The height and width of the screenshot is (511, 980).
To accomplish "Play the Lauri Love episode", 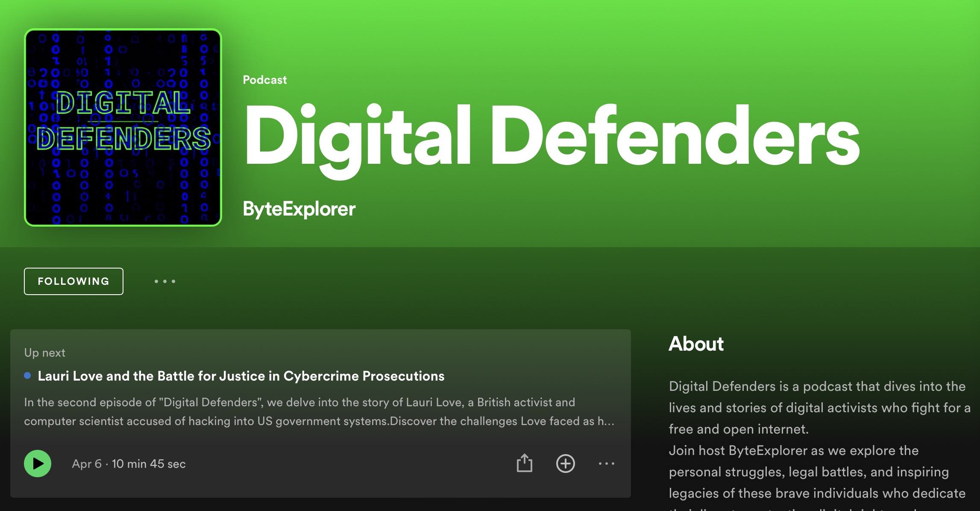I will coord(38,464).
